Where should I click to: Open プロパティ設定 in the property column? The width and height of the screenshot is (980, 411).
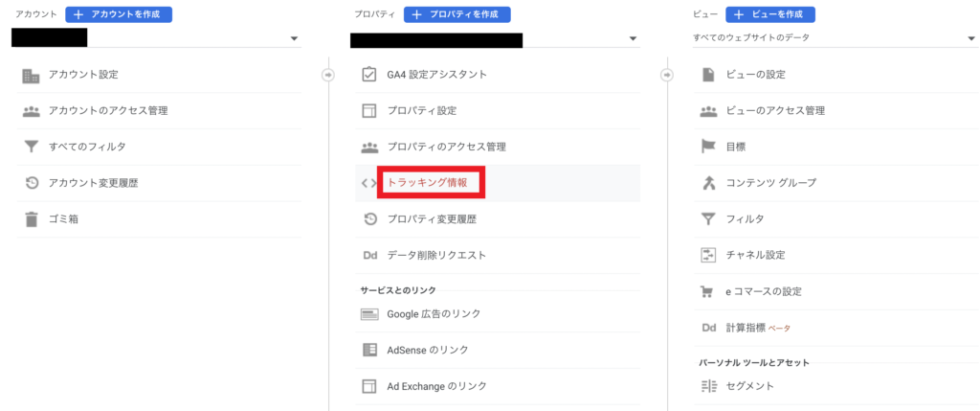[x=498, y=111]
